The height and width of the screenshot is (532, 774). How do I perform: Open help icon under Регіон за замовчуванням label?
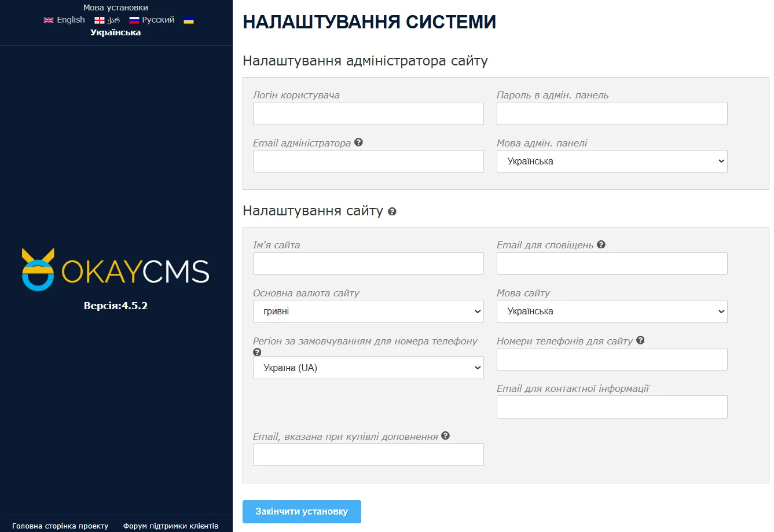256,352
